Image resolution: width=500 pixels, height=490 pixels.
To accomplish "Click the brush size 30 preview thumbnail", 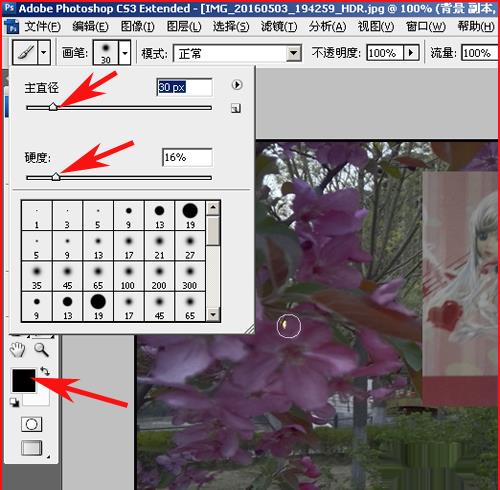I will coord(106,52).
